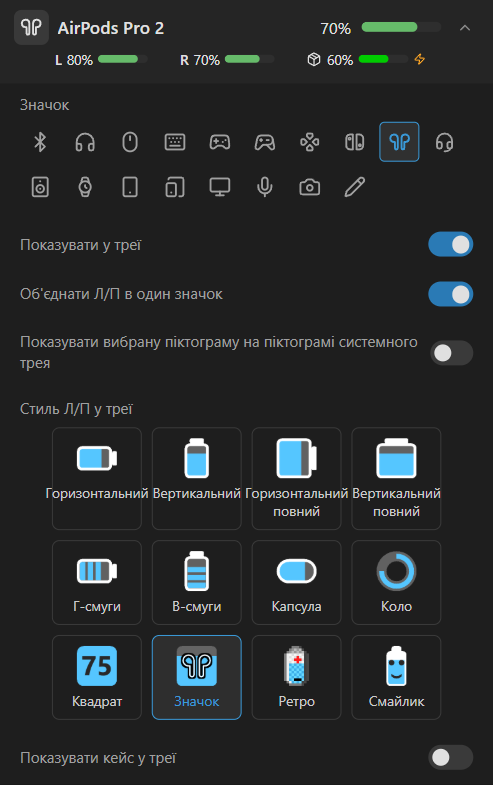Image resolution: width=493 pixels, height=785 pixels.
Task: Enable 'Показувати кейс у треї' switch
Action: [450, 757]
